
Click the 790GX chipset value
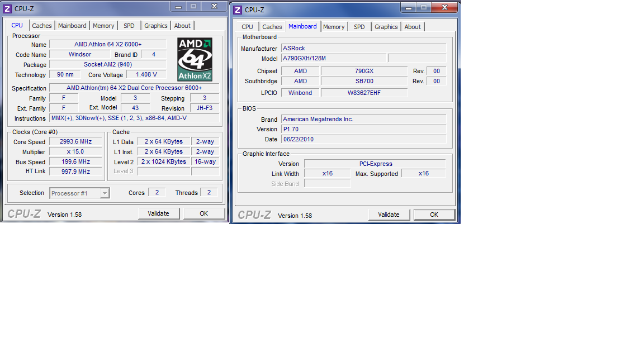(364, 71)
